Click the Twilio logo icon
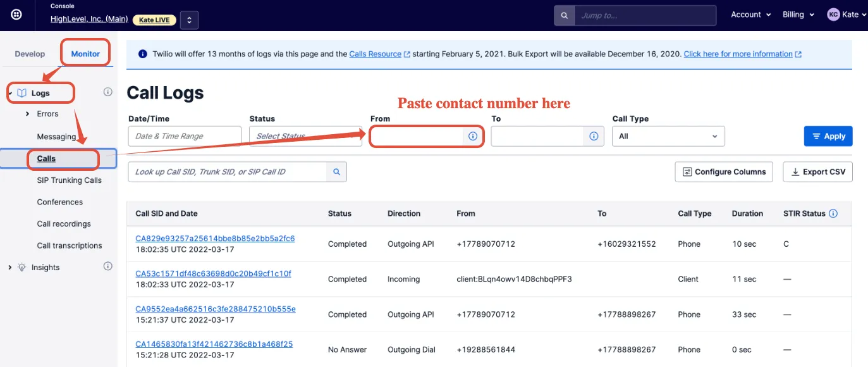The height and width of the screenshot is (367, 868). click(17, 15)
